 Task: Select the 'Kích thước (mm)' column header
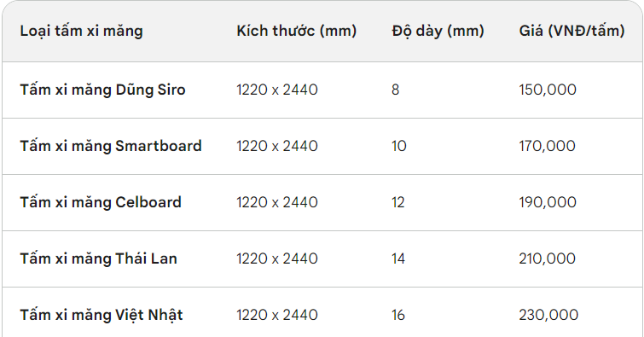coord(297,32)
